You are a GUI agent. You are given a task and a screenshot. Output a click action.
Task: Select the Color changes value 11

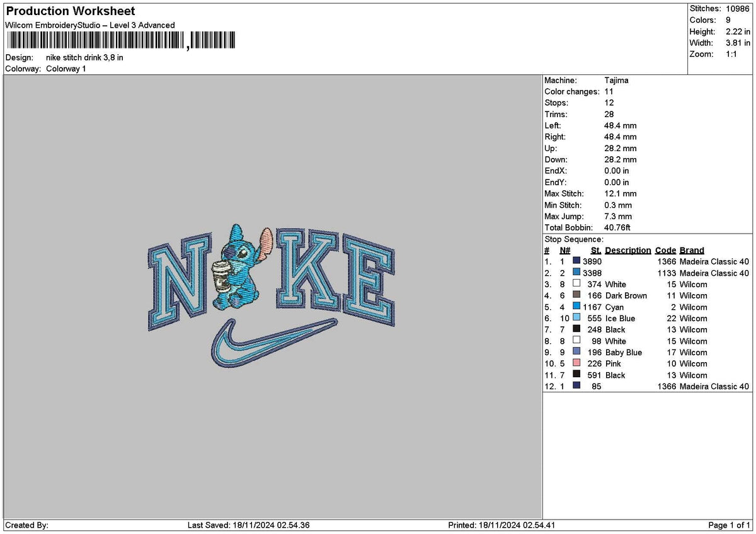click(x=609, y=91)
